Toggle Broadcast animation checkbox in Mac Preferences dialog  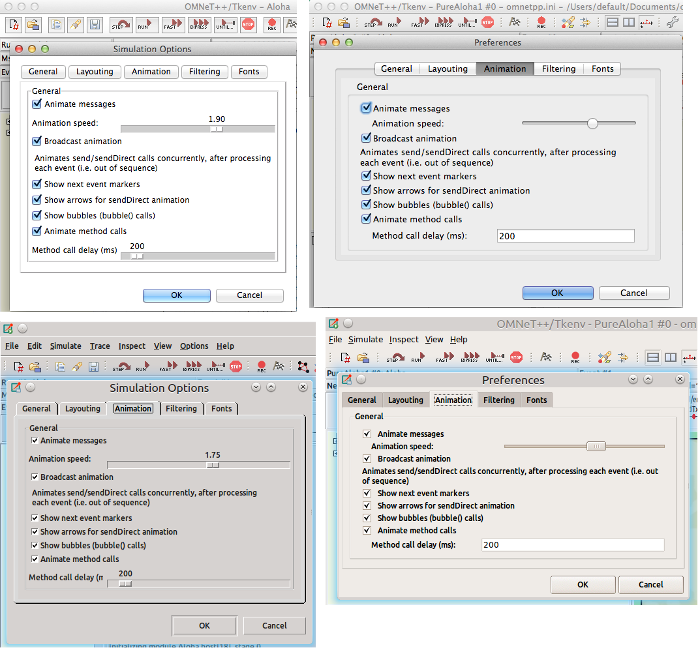(366, 138)
